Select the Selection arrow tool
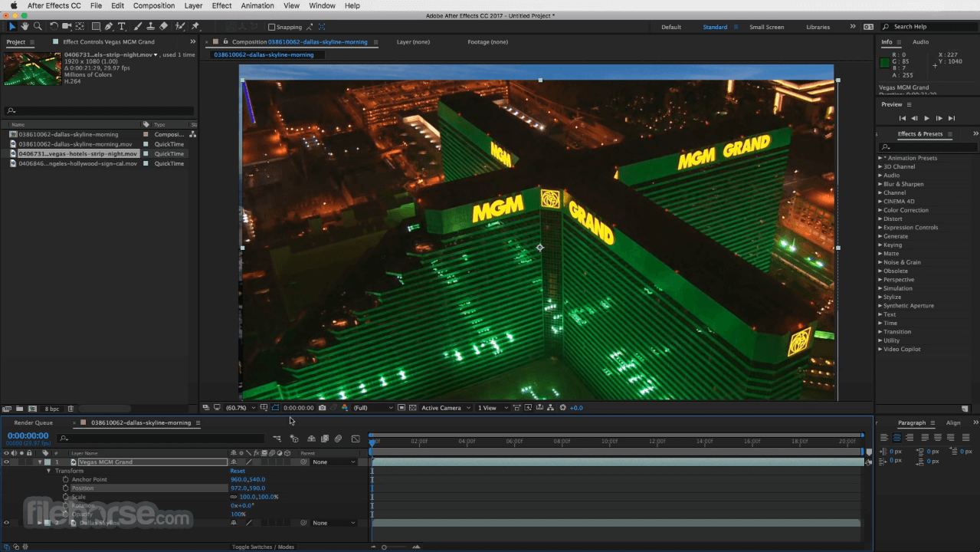The image size is (980, 552). [x=12, y=27]
